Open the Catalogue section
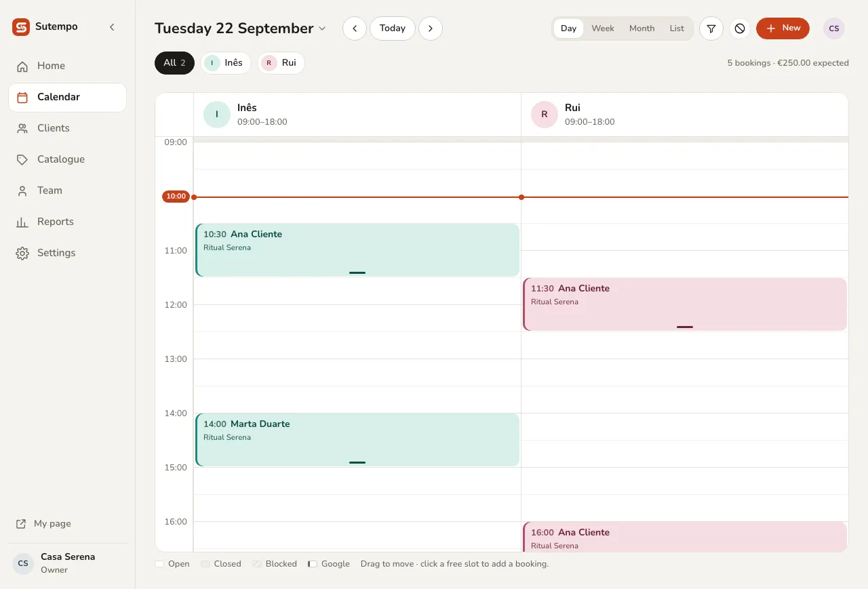 tap(67, 159)
